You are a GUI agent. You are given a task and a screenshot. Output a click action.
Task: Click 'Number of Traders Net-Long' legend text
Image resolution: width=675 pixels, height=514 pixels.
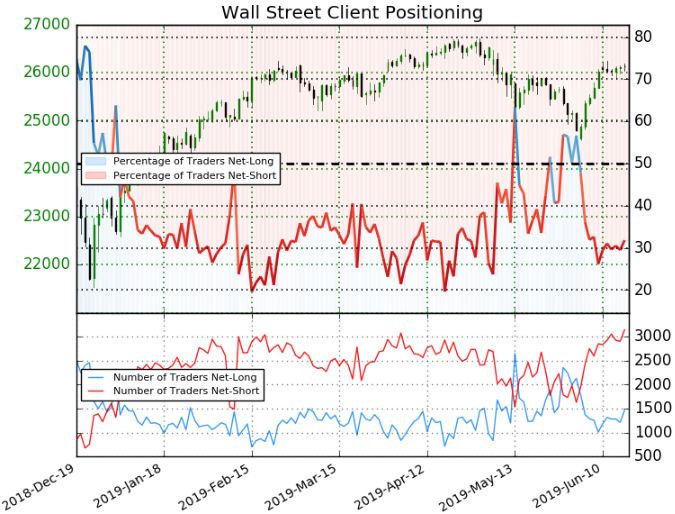point(185,377)
